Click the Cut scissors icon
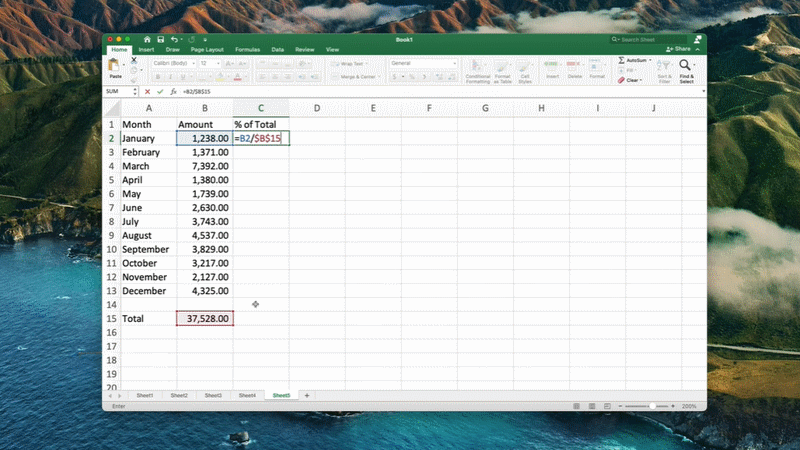Viewport: 800px width, 450px height. [x=134, y=60]
